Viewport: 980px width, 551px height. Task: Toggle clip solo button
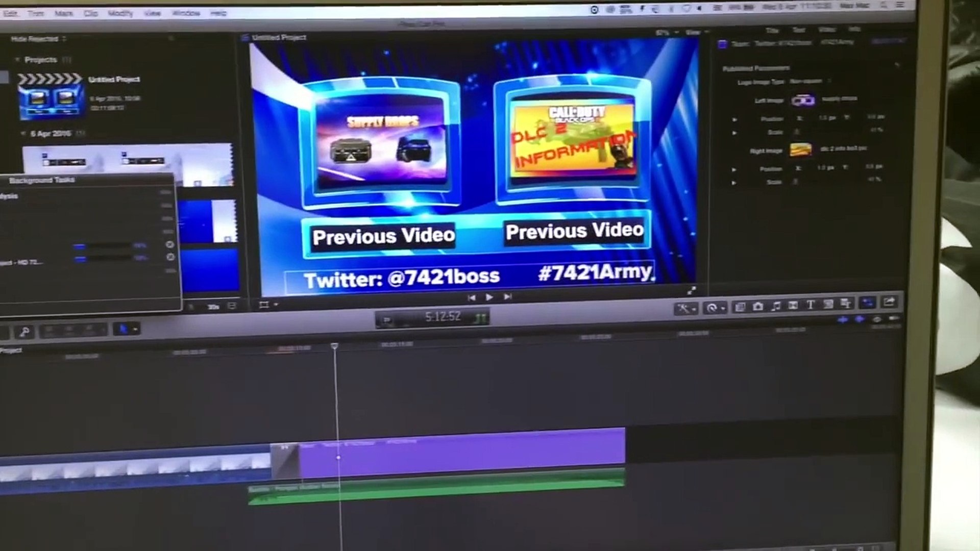click(876, 319)
